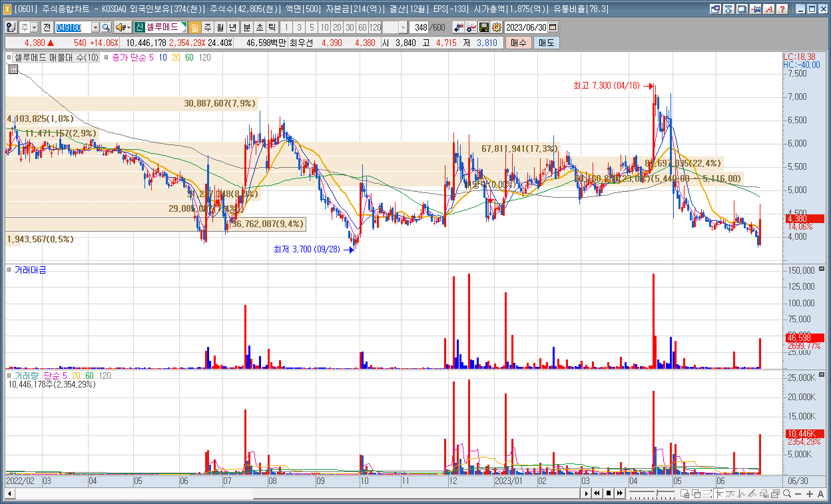The image size is (831, 504).
Task: Select the weekly 주 period button
Action: [x=208, y=27]
